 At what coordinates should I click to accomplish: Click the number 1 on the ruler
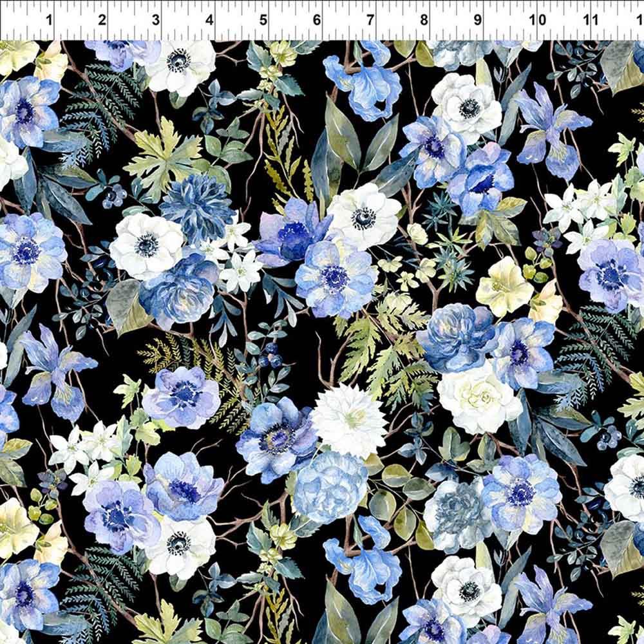click(48, 21)
